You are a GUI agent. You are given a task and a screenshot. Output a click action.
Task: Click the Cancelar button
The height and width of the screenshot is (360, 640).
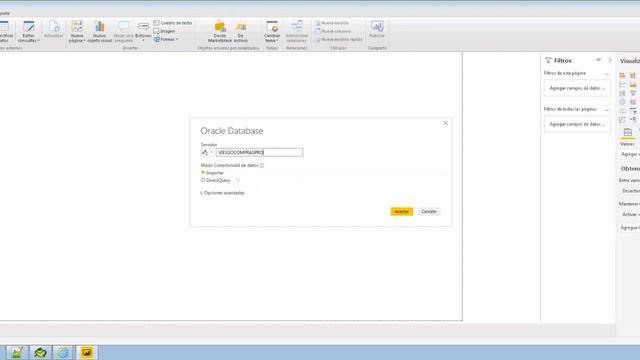(x=429, y=211)
